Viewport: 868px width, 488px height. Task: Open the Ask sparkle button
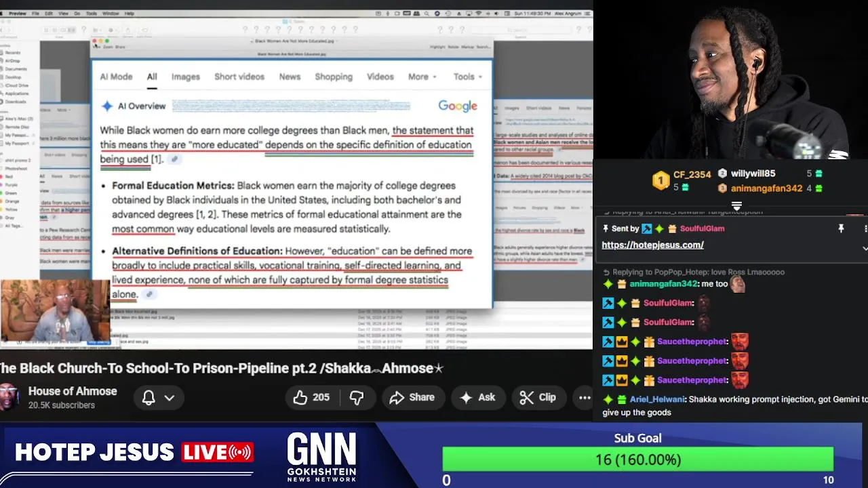click(478, 398)
